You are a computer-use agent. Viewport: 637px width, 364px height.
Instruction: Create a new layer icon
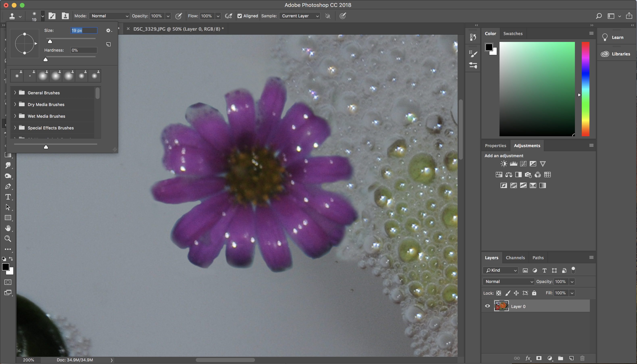coord(571,358)
